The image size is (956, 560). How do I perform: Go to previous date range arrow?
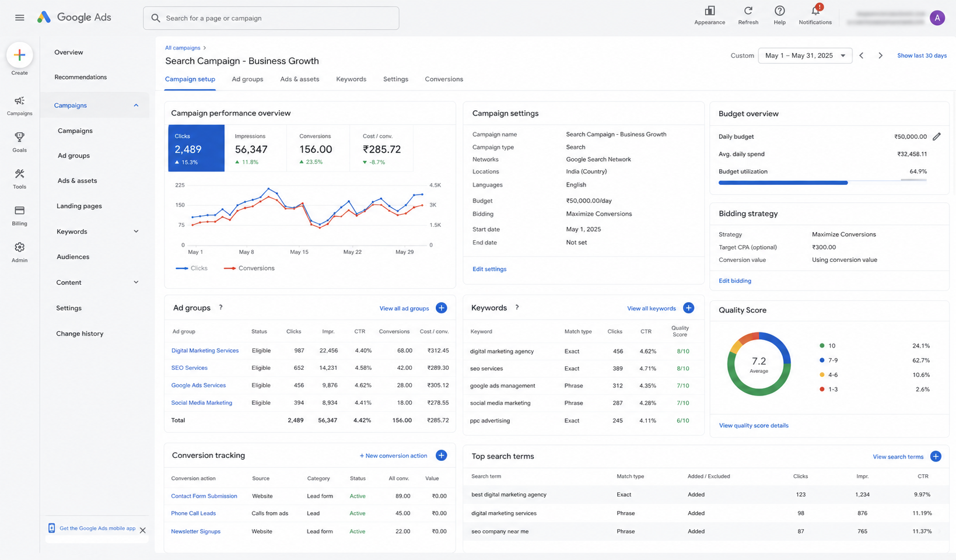pyautogui.click(x=861, y=55)
